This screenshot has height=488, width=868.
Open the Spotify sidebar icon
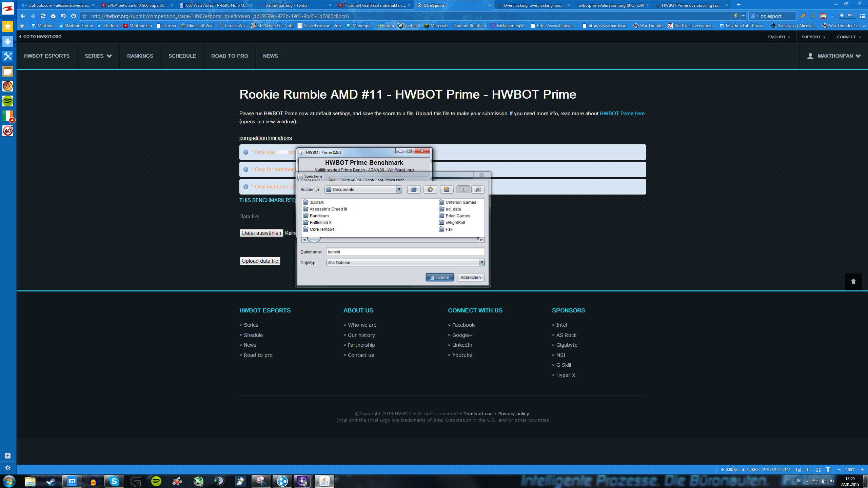8,101
